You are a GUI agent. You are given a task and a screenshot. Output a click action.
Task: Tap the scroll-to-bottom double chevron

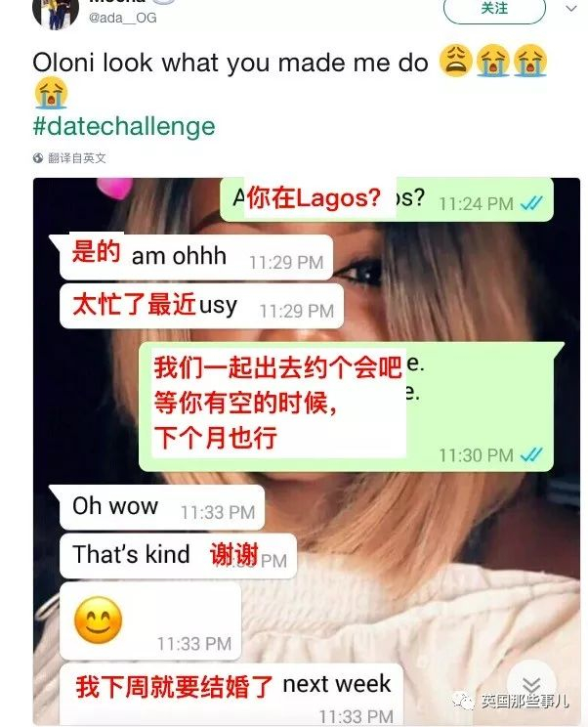pyautogui.click(x=531, y=684)
